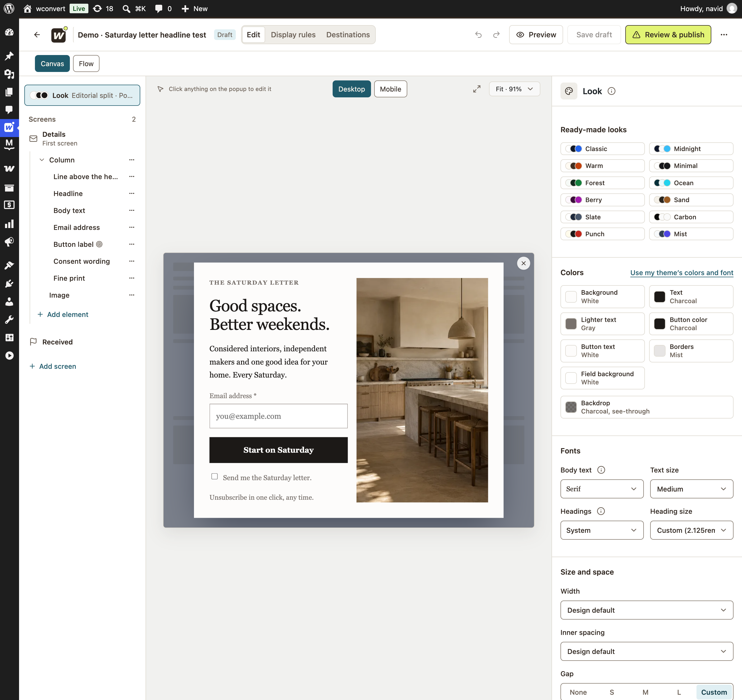Switch the view to Canvas
Screen dimensions: 742x700
(x=52, y=63)
